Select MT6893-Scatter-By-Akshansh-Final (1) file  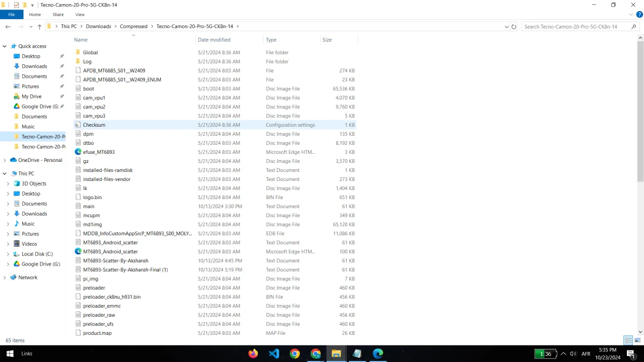point(125,269)
